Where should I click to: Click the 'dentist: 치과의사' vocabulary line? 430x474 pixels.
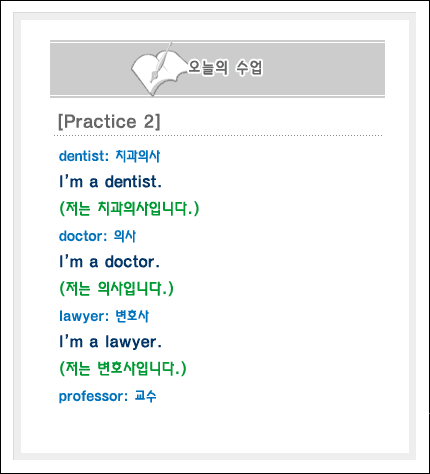click(x=109, y=156)
